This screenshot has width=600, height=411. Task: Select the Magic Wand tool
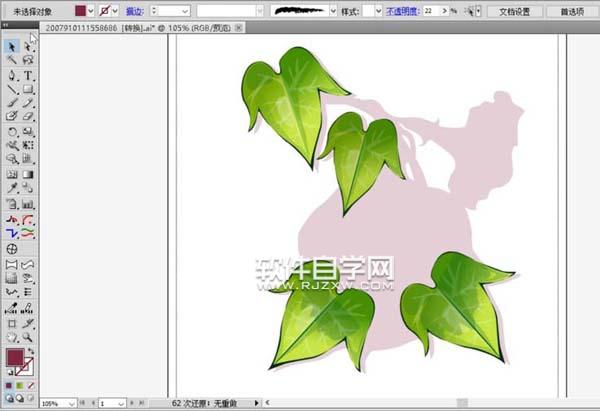(x=12, y=60)
